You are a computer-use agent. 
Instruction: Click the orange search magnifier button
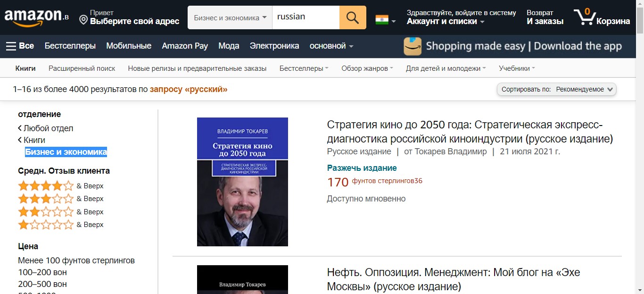coord(353,17)
